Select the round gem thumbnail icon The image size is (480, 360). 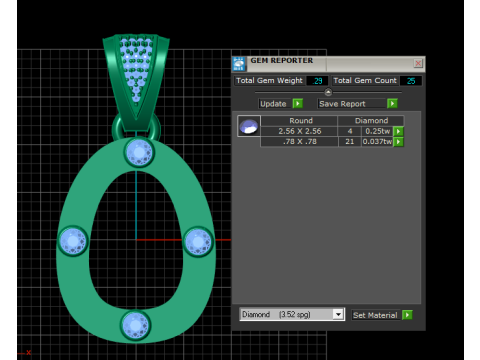tap(249, 126)
